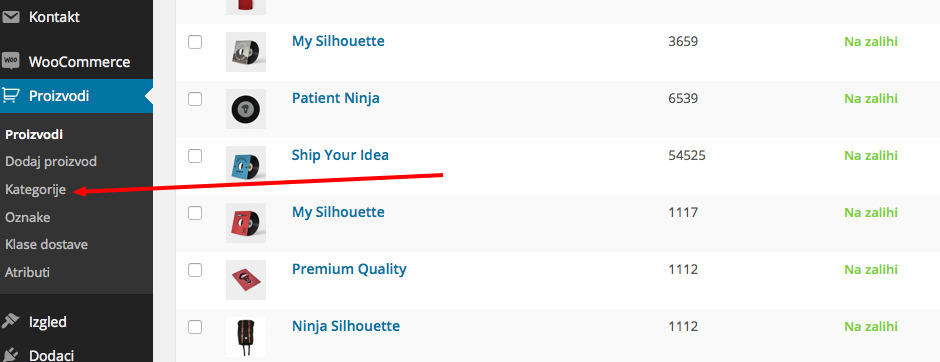Tick checkbox for My Silhouette 3659
Image resolution: width=940 pixels, height=362 pixels.
point(195,42)
